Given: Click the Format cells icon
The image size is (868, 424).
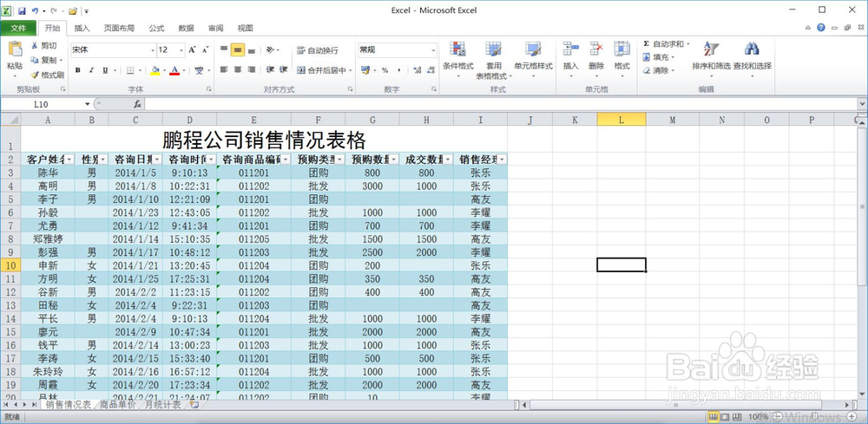Looking at the screenshot, I should (621, 49).
